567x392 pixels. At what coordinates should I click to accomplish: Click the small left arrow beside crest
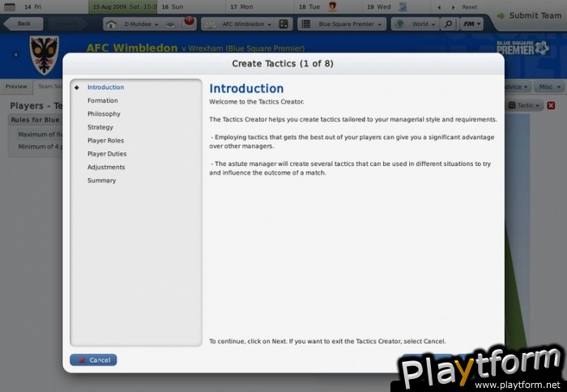click(x=16, y=55)
